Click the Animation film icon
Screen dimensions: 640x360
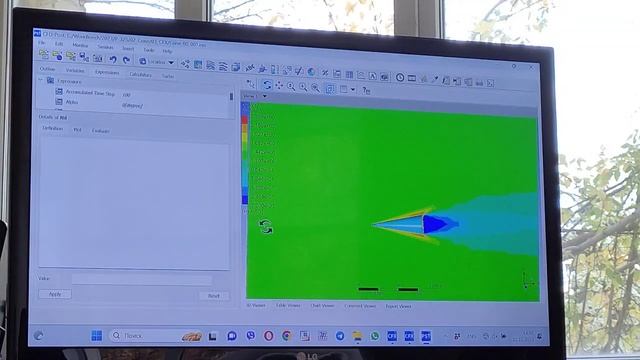[x=412, y=78]
